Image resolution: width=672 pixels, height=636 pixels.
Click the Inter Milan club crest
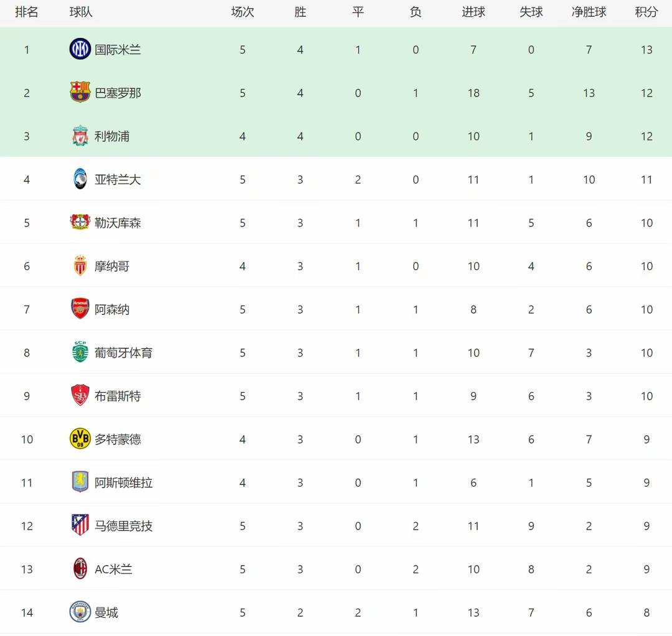point(80,49)
